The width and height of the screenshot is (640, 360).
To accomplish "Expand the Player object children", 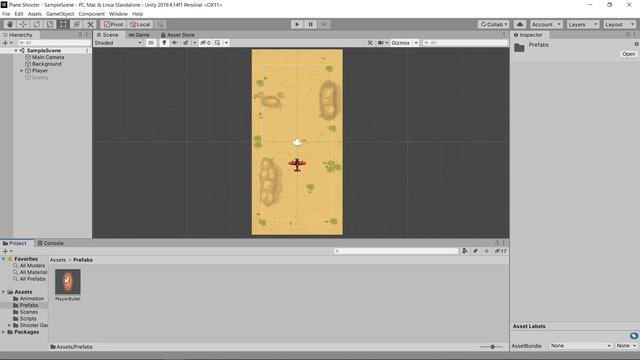I will 22,71.
